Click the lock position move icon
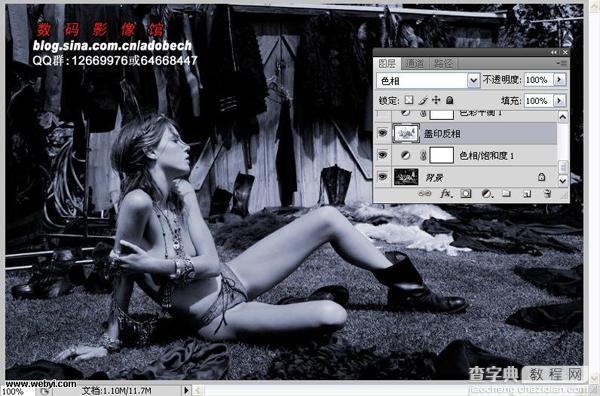The image size is (600, 396). (x=436, y=100)
